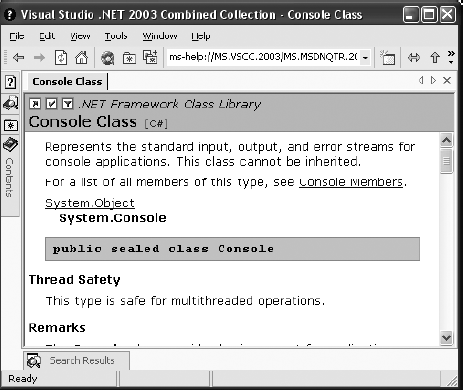Click the Remarks heading
The image size is (464, 390).
tap(57, 328)
